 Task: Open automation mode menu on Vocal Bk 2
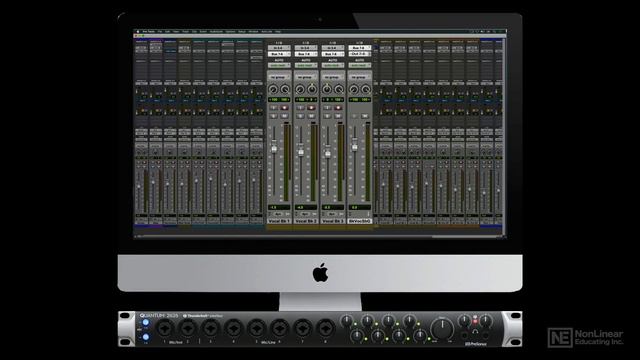coord(306,65)
